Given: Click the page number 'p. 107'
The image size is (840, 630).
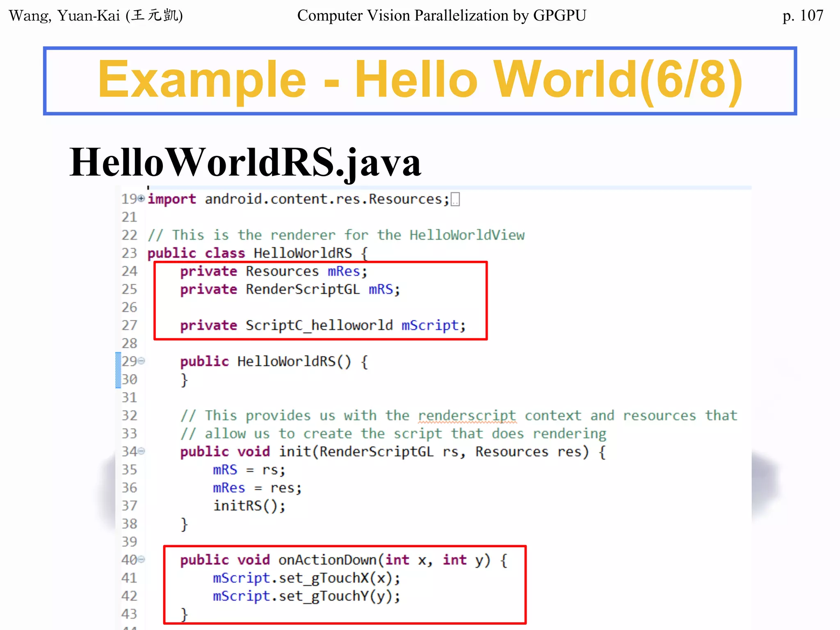Looking at the screenshot, I should coord(803,16).
